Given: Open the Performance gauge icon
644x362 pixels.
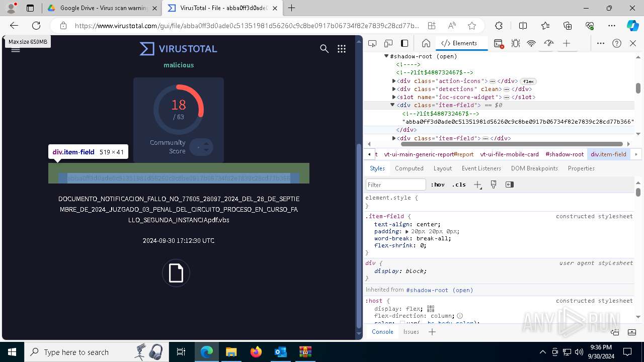Looking at the screenshot, I should pyautogui.click(x=549, y=43).
